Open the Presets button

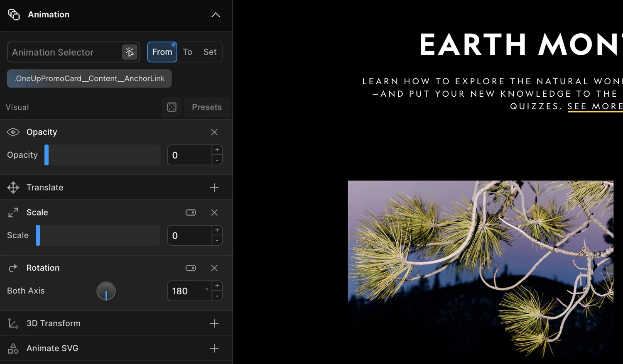tap(206, 107)
